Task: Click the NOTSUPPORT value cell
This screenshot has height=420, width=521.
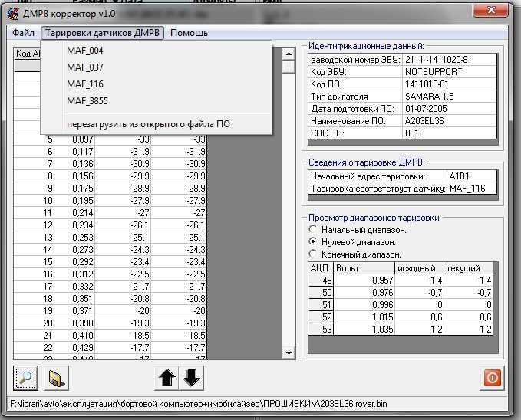Action: tap(449, 72)
